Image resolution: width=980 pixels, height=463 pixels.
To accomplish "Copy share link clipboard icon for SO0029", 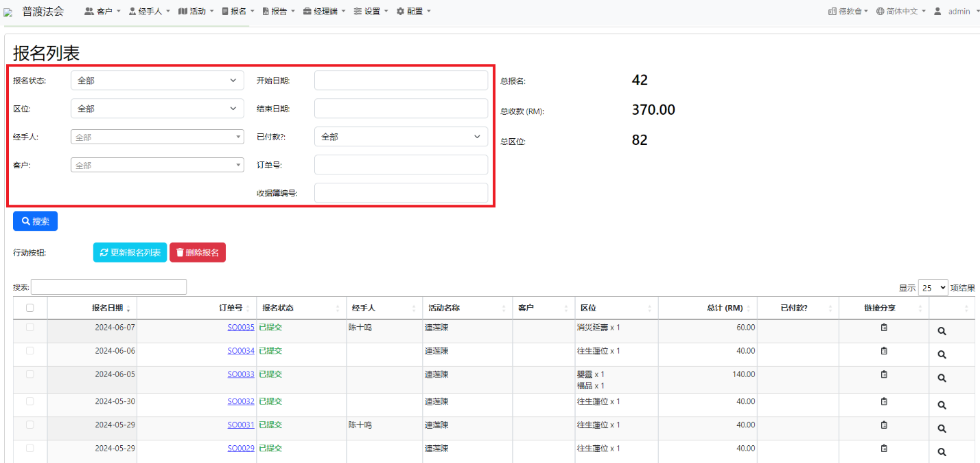I will pos(884,449).
